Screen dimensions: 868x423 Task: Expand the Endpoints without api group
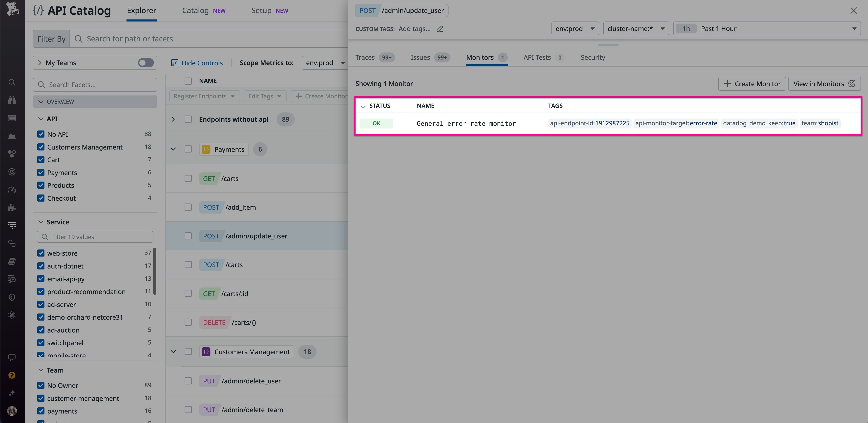(x=173, y=119)
